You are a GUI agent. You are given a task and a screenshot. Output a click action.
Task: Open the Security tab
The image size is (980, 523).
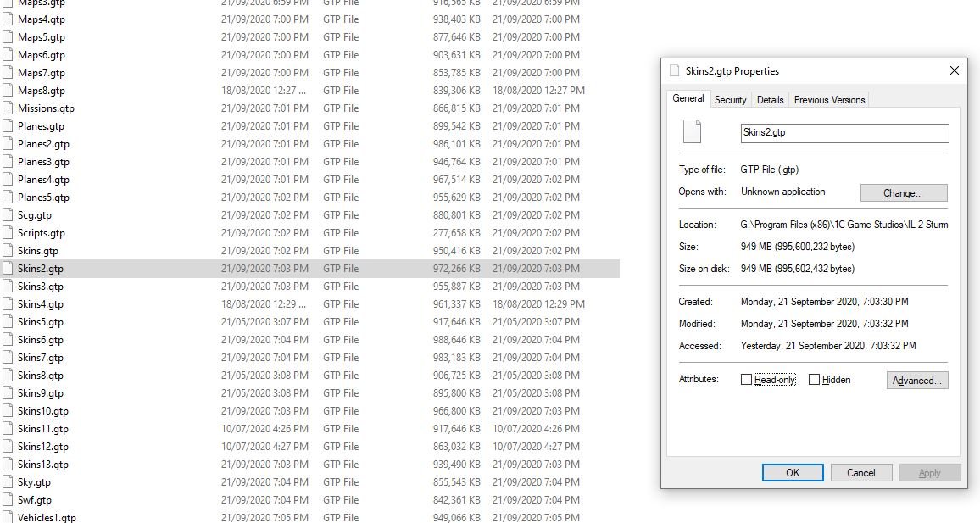pos(730,100)
